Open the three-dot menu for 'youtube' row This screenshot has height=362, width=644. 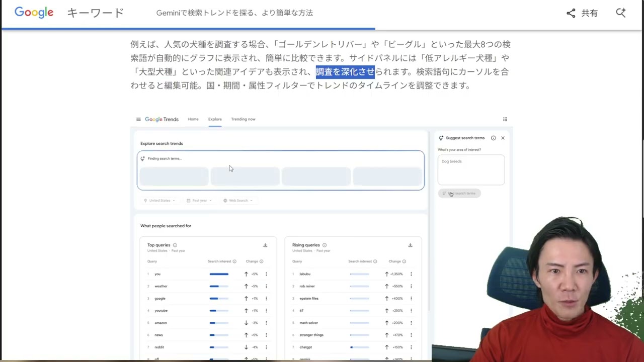(266, 311)
